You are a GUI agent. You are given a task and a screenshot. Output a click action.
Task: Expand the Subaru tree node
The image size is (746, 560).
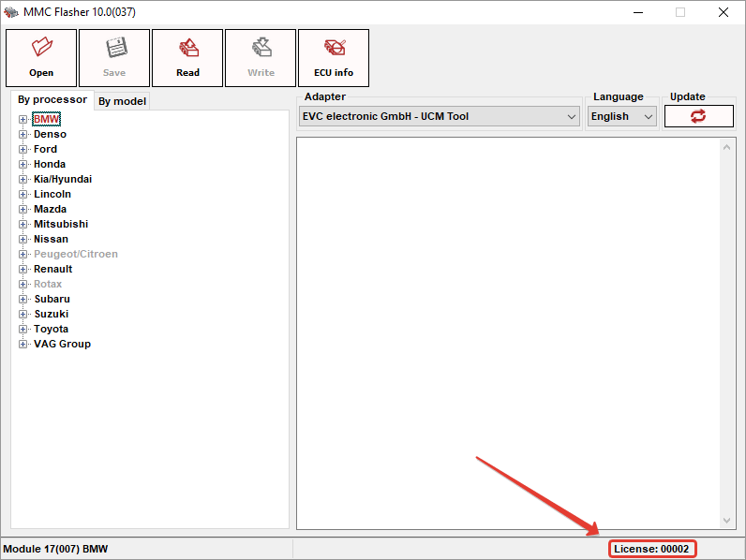click(x=22, y=299)
